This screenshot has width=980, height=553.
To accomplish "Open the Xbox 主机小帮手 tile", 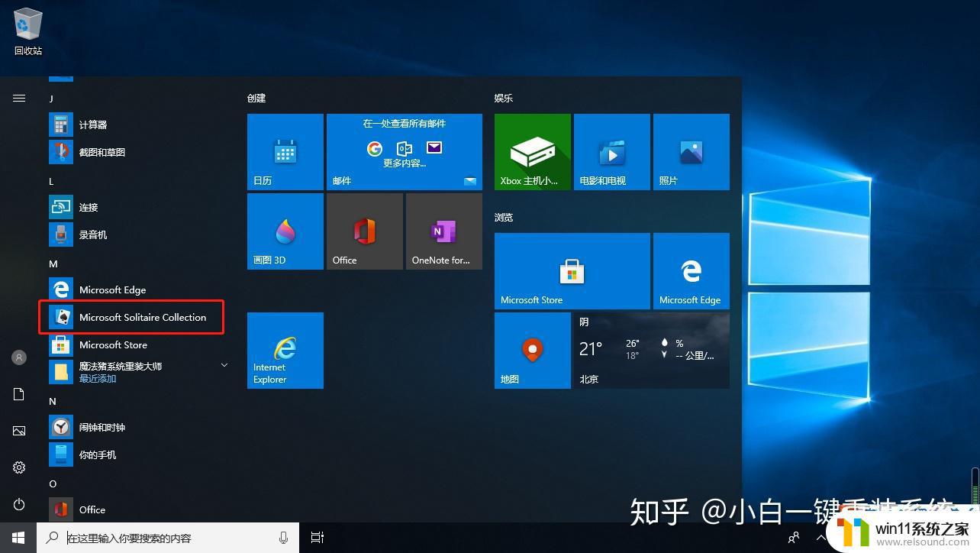I will (533, 152).
